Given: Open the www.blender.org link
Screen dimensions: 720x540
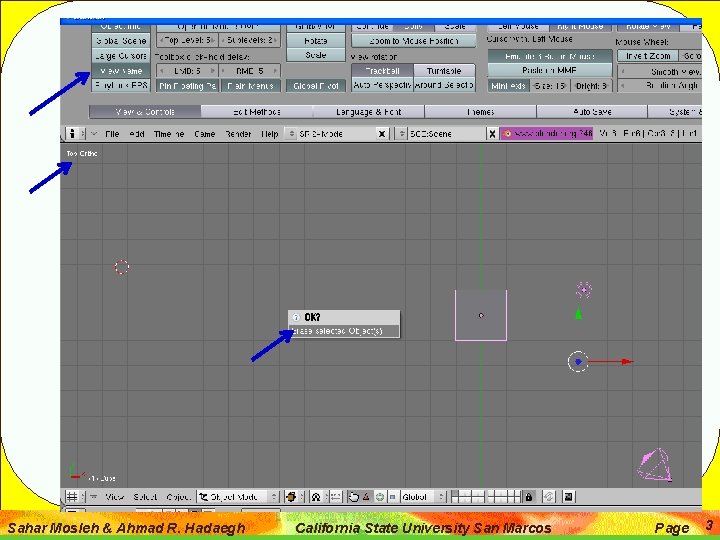Looking at the screenshot, I should coord(547,134).
